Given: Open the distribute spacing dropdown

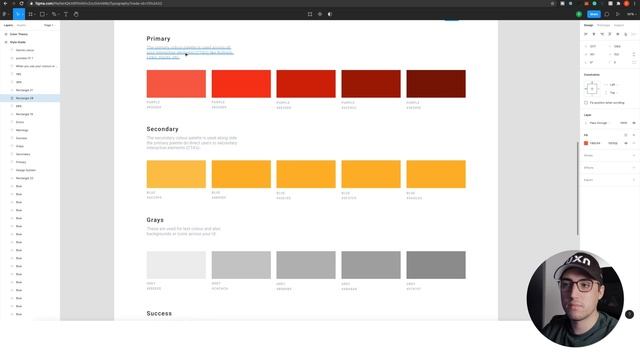Looking at the screenshot, I should point(634,34).
